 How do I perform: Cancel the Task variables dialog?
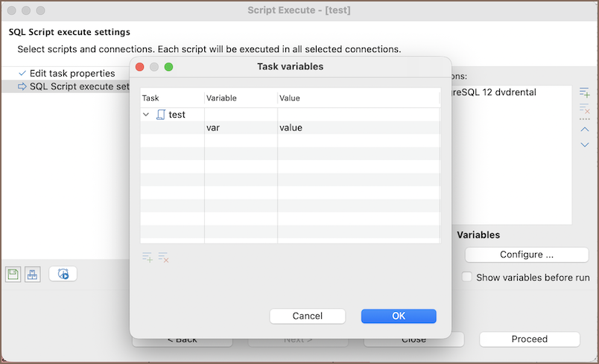click(x=307, y=316)
